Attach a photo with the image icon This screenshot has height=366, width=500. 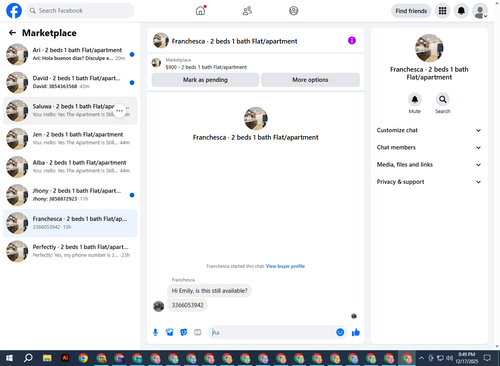pos(170,332)
